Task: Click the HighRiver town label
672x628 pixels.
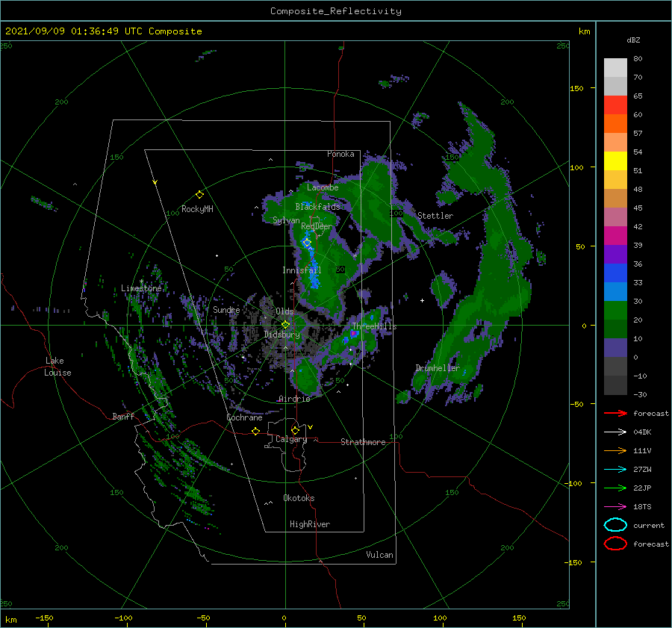Action: click(x=310, y=524)
